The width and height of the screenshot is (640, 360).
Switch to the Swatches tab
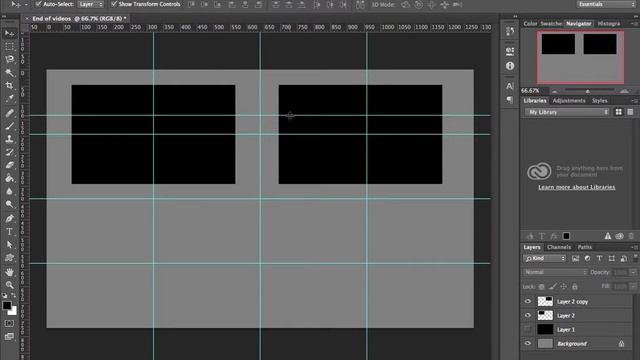coord(551,24)
